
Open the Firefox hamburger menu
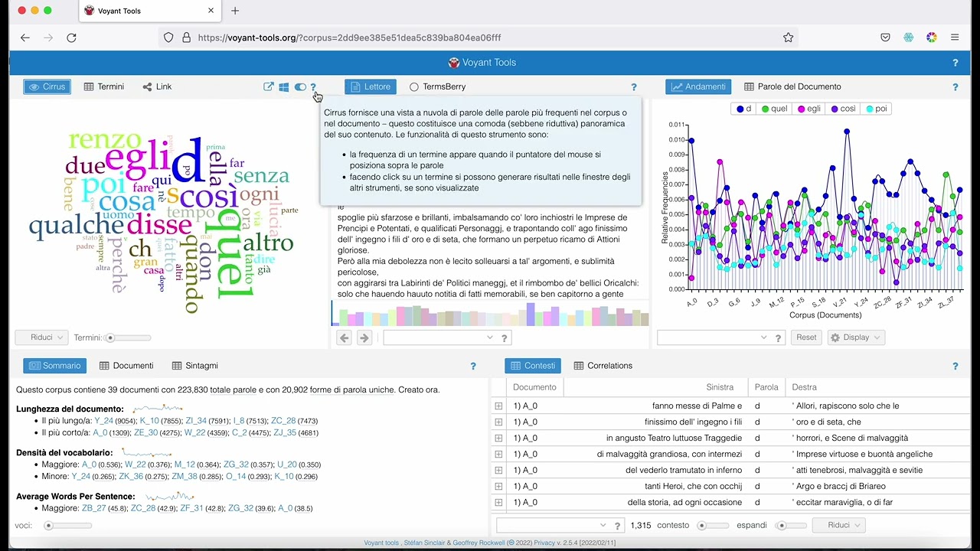[x=955, y=37]
